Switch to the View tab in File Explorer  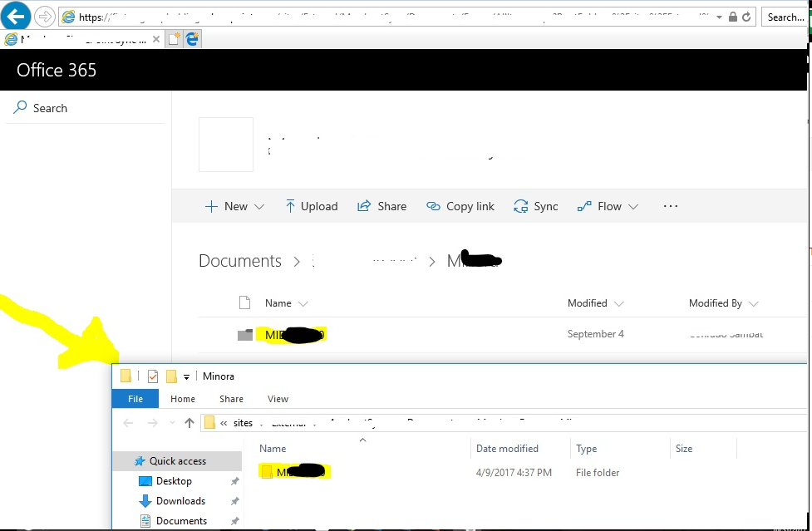coord(278,399)
